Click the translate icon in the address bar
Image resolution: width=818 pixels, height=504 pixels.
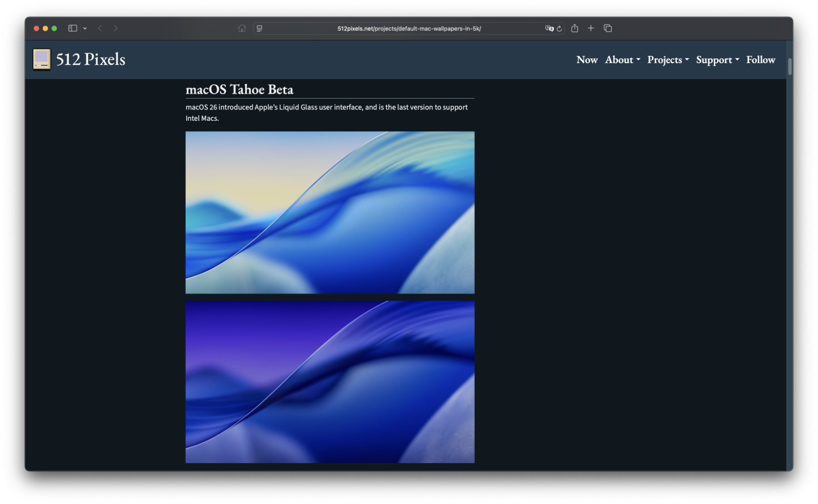point(549,28)
